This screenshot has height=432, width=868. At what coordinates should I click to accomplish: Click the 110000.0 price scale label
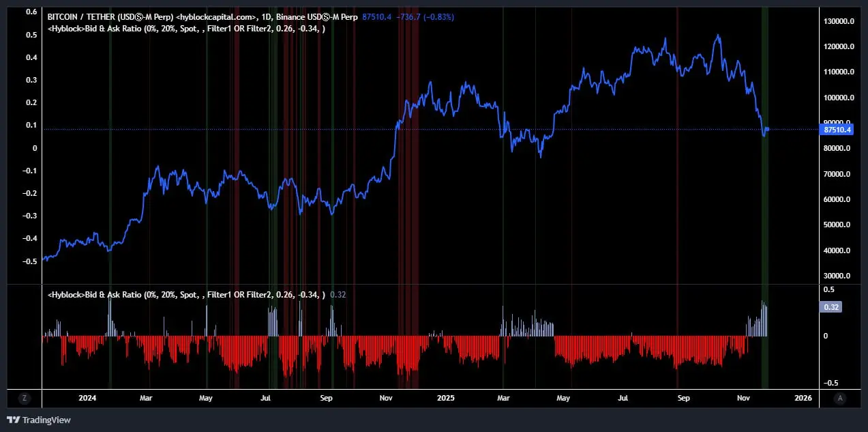[x=838, y=72]
